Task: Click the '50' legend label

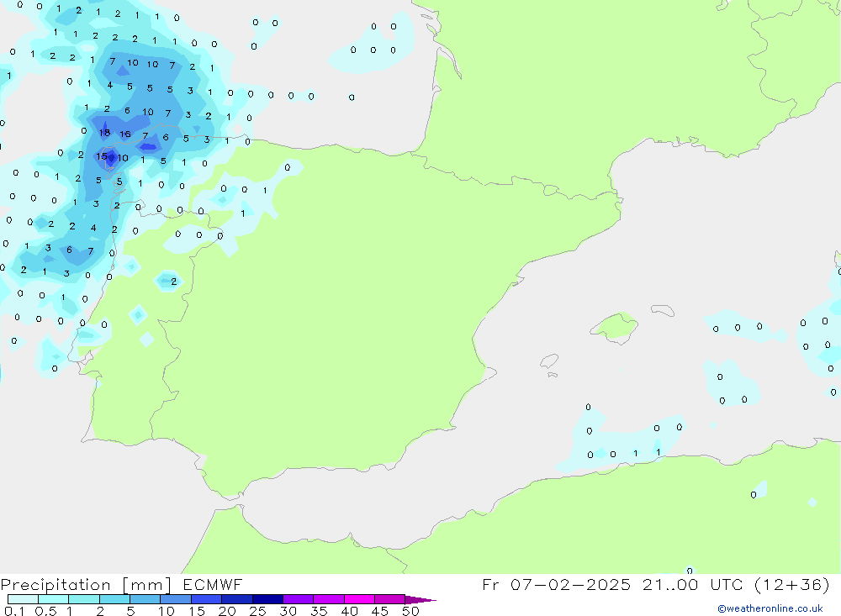Action: [x=410, y=611]
